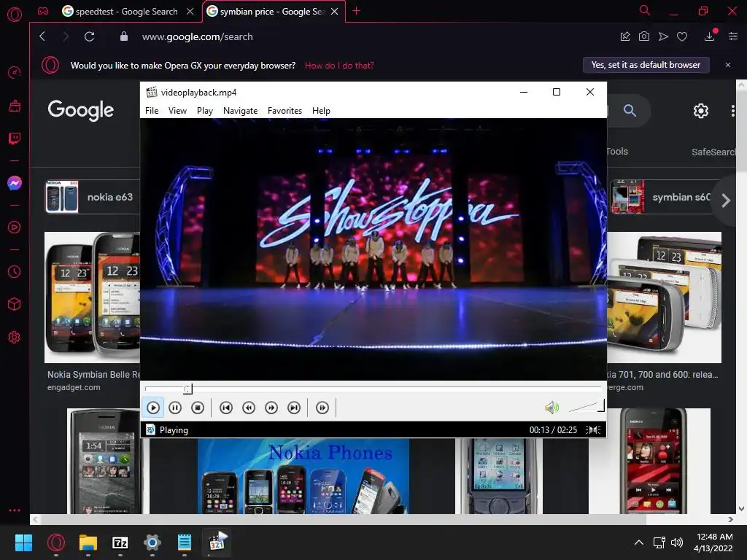The width and height of the screenshot is (747, 560).
Task: Close the symbian price tab
Action: coord(334,12)
